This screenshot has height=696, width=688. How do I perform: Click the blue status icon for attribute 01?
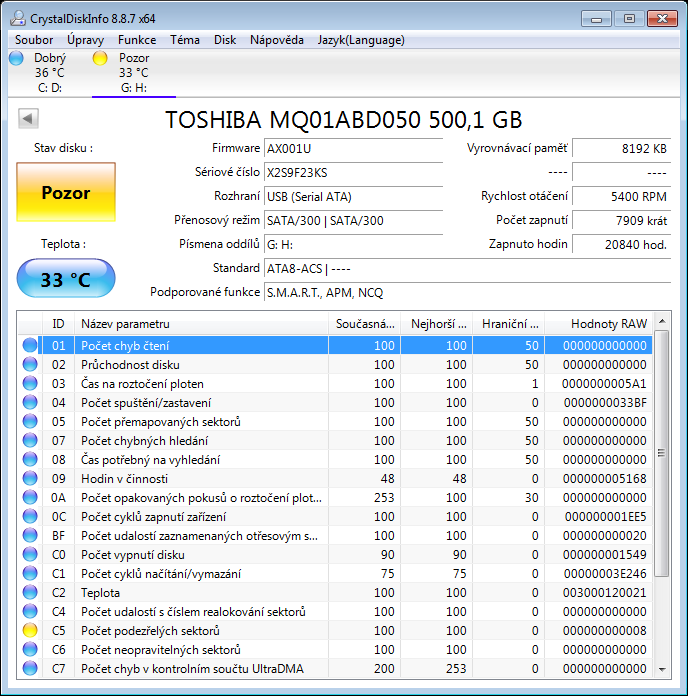click(x=30, y=346)
